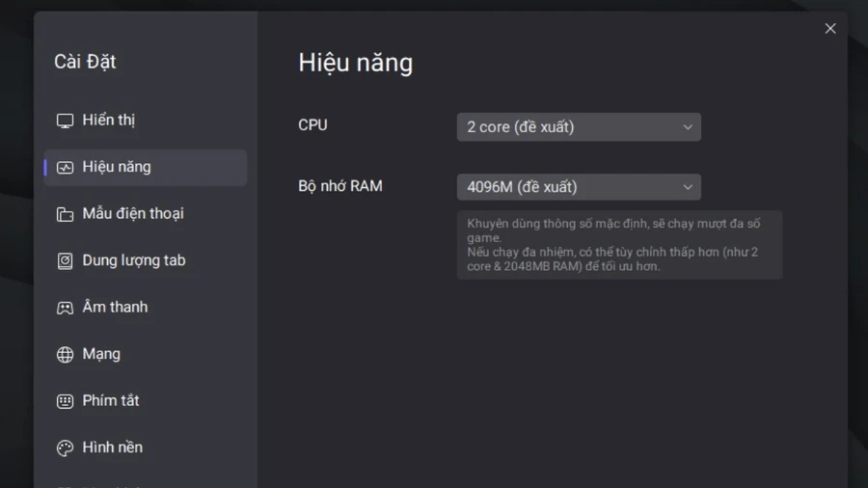Image resolution: width=868 pixels, height=488 pixels.
Task: Click the chevron arrow of the 4096M RAM box
Action: pyautogui.click(x=688, y=187)
